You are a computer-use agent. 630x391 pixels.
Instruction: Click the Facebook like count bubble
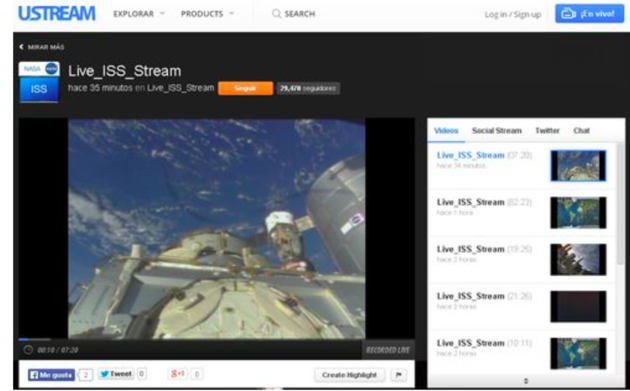(x=86, y=375)
